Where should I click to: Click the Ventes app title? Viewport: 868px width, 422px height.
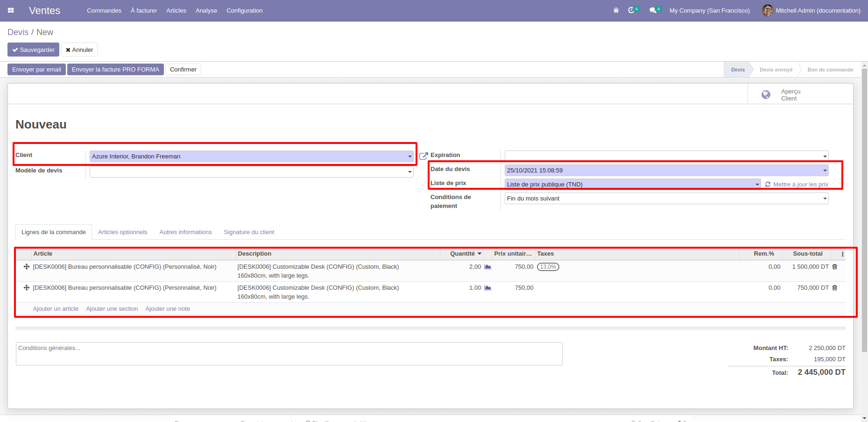[44, 10]
